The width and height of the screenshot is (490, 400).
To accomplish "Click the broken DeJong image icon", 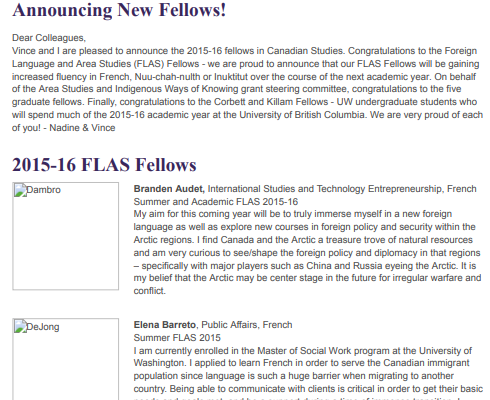I will (20, 327).
